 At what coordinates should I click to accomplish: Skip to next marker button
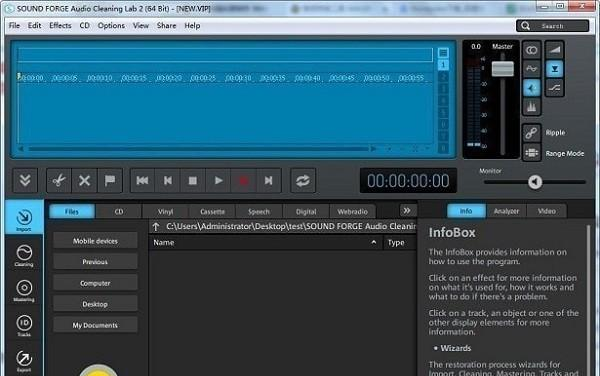(x=269, y=181)
